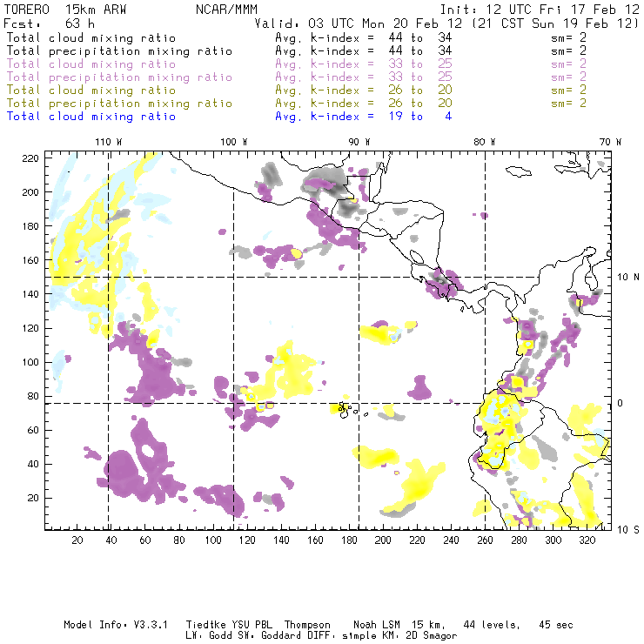Click the black 'Total precipitation mixing ratio' legend line
Viewport: 644px width, 644px height.
[119, 51]
